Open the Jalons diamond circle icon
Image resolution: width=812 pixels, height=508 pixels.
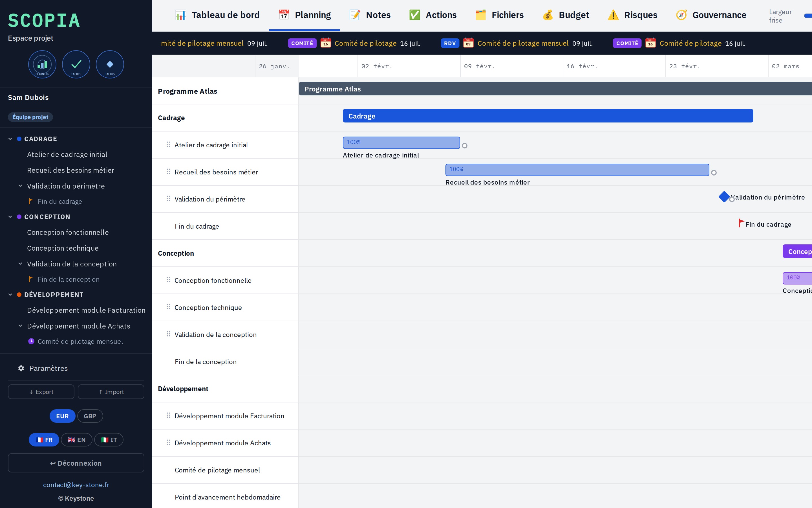pos(110,65)
